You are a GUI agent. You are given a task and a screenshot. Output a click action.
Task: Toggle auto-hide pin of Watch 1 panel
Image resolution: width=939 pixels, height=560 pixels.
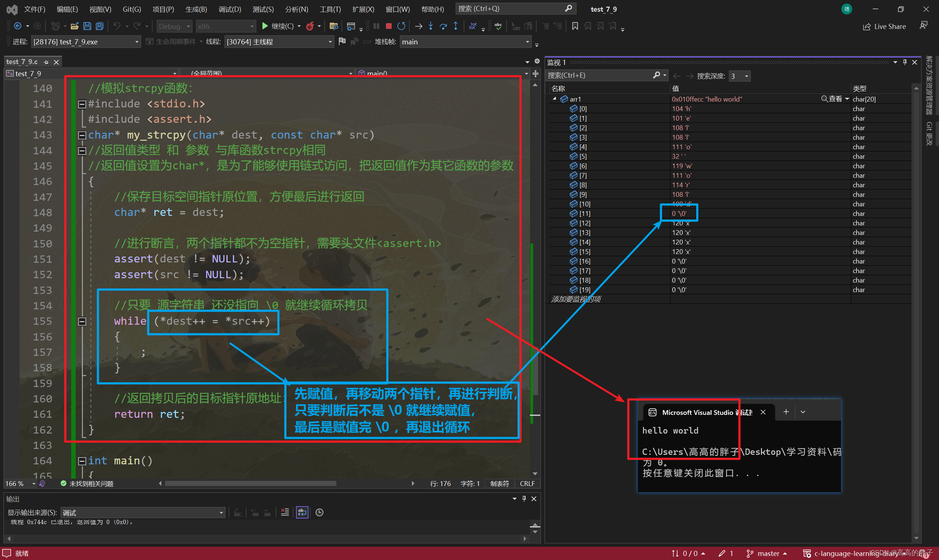905,62
